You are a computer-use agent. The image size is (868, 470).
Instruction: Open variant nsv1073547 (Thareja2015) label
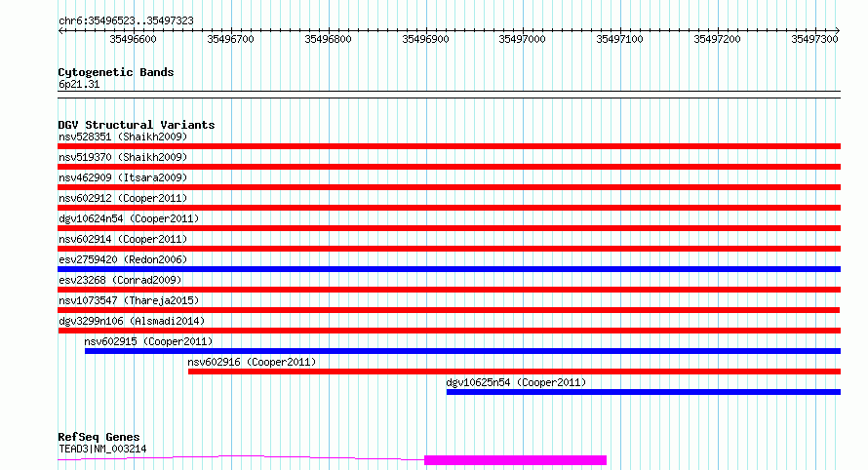click(x=129, y=300)
